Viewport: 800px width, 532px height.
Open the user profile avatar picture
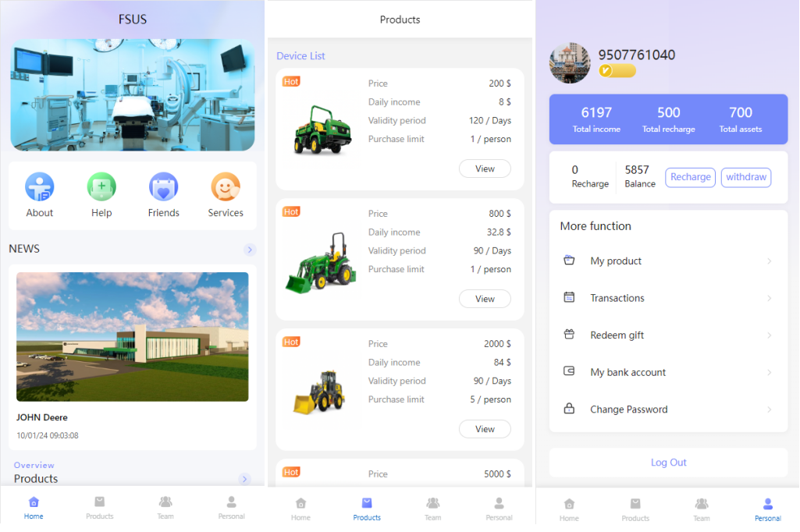pyautogui.click(x=570, y=62)
